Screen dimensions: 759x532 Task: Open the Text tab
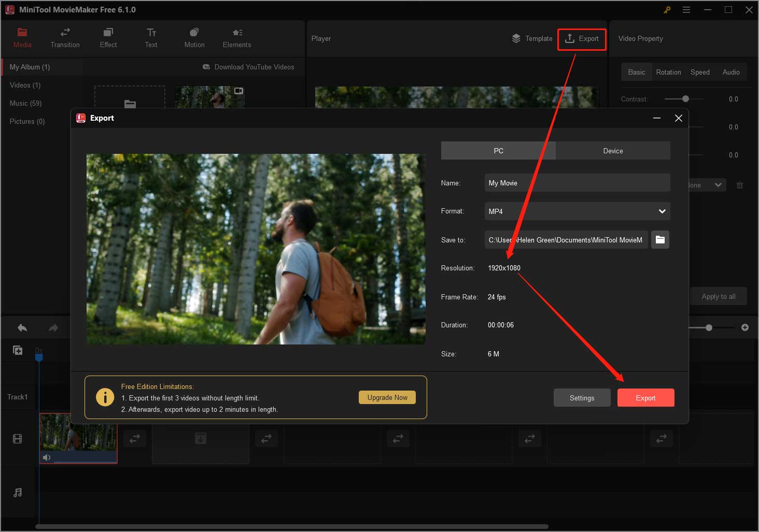pos(151,38)
